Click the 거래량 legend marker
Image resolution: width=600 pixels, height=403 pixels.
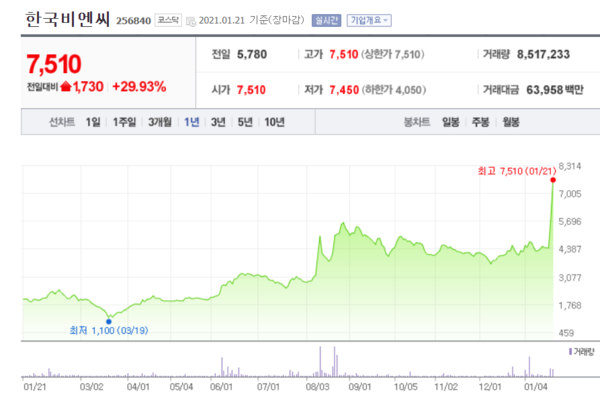point(570,351)
